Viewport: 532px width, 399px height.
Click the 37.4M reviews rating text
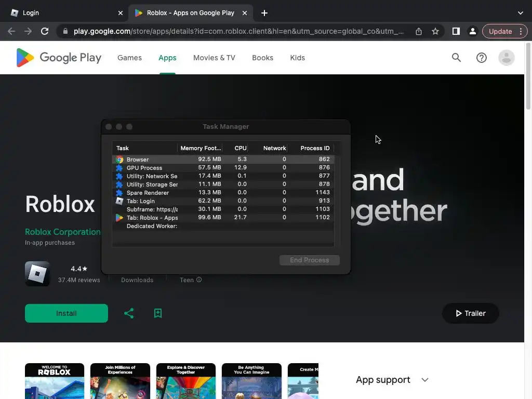pos(79,280)
